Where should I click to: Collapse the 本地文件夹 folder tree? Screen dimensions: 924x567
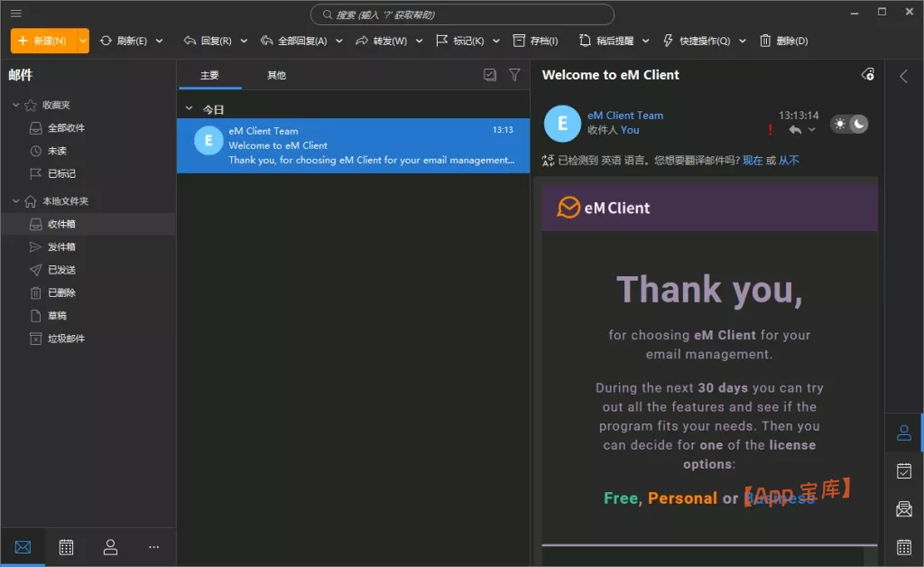(16, 201)
